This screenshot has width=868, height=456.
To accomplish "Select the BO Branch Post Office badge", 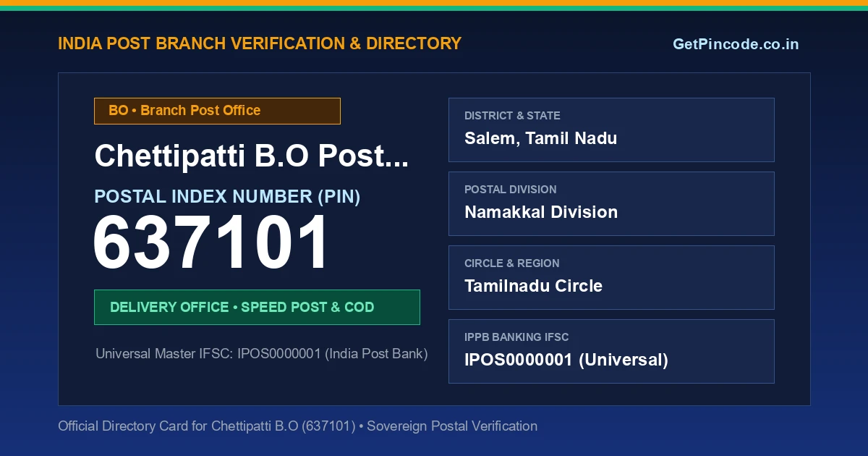I will pyautogui.click(x=217, y=111).
